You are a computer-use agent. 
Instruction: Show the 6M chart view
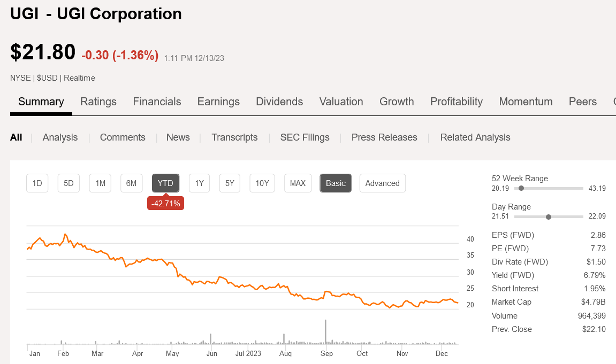pyautogui.click(x=131, y=183)
